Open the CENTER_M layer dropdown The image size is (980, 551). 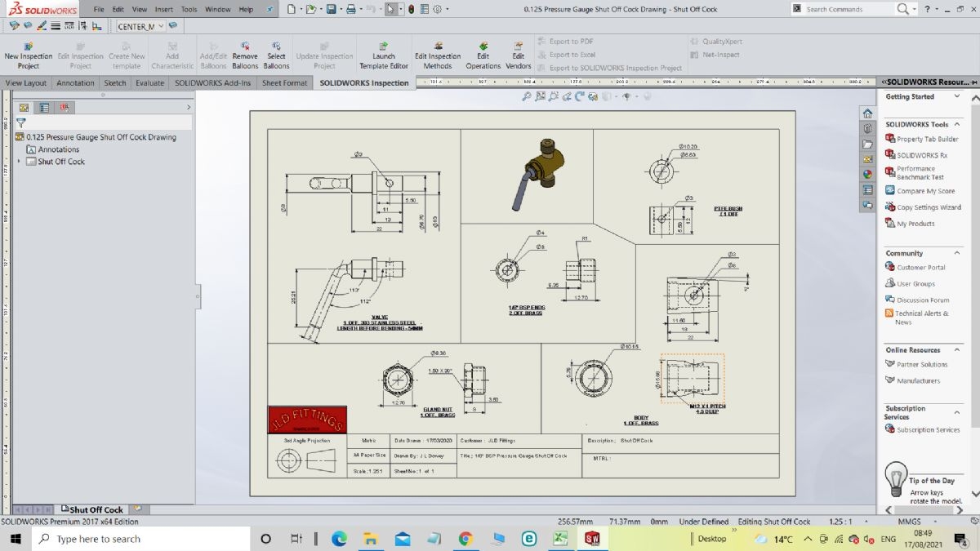(x=161, y=26)
